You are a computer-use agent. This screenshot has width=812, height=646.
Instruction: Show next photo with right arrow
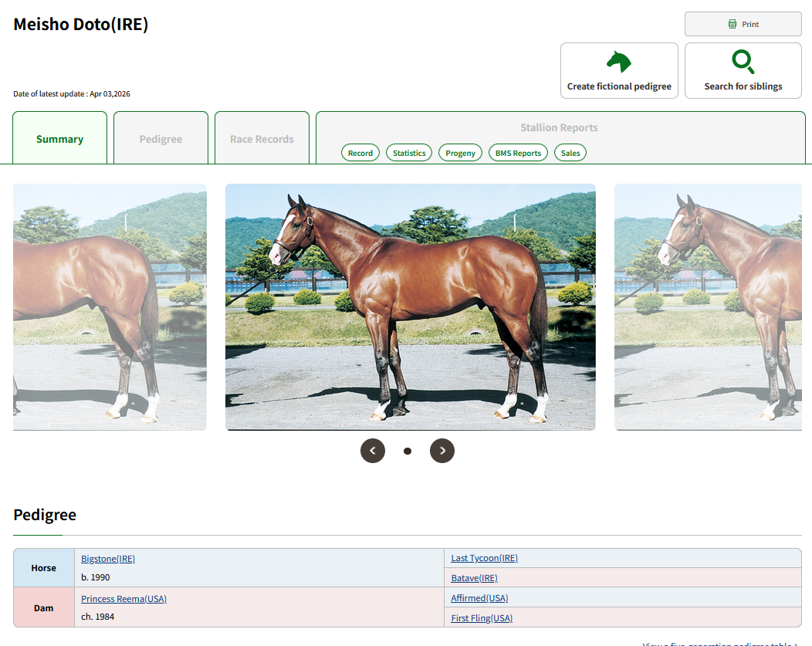point(442,451)
